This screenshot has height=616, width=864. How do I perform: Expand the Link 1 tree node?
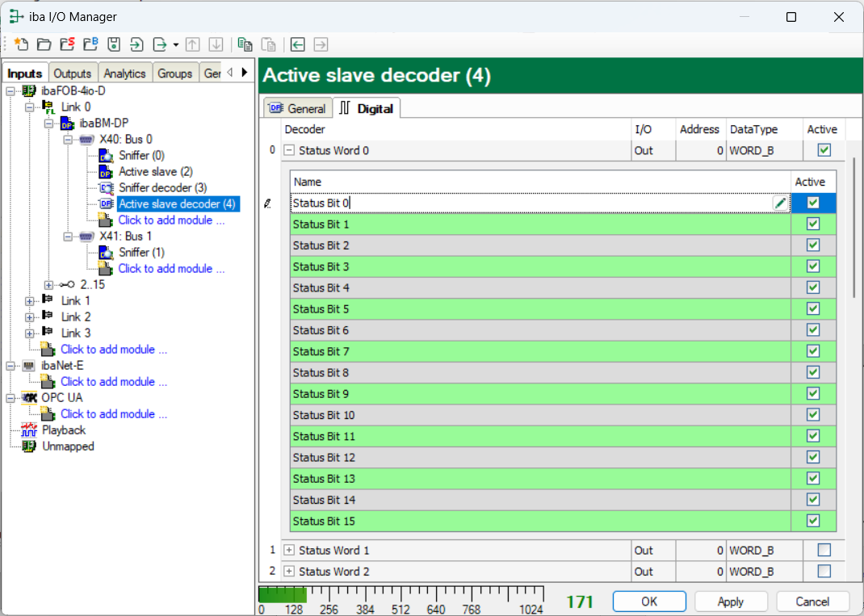point(30,301)
